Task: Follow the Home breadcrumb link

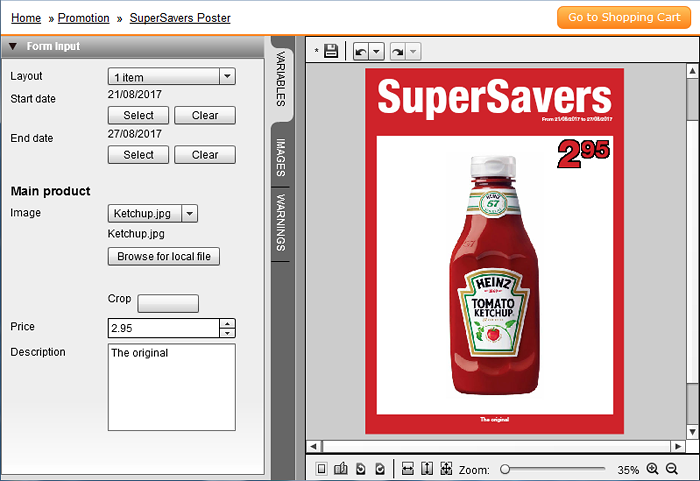Action: (x=26, y=18)
